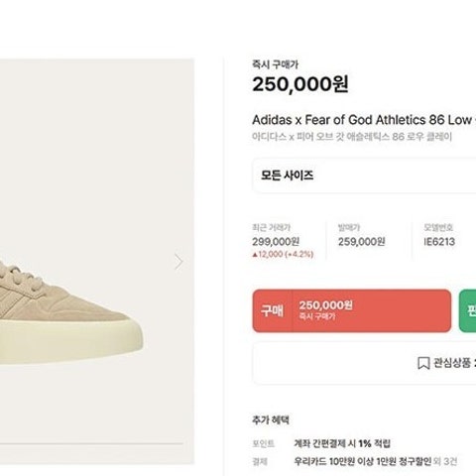The height and width of the screenshot is (476, 476).
Task: Click the image slider progress bar
Action: tap(91, 443)
